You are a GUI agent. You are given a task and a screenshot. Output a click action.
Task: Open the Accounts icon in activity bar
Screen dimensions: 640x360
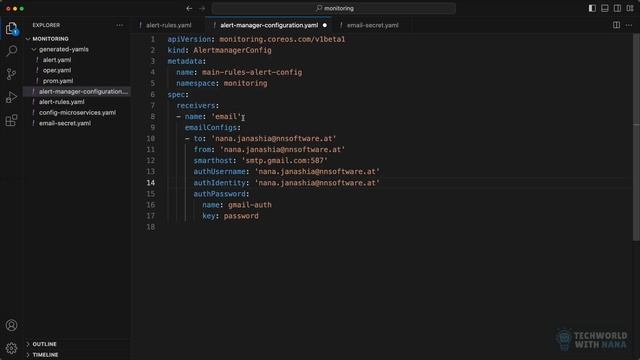[x=11, y=325]
